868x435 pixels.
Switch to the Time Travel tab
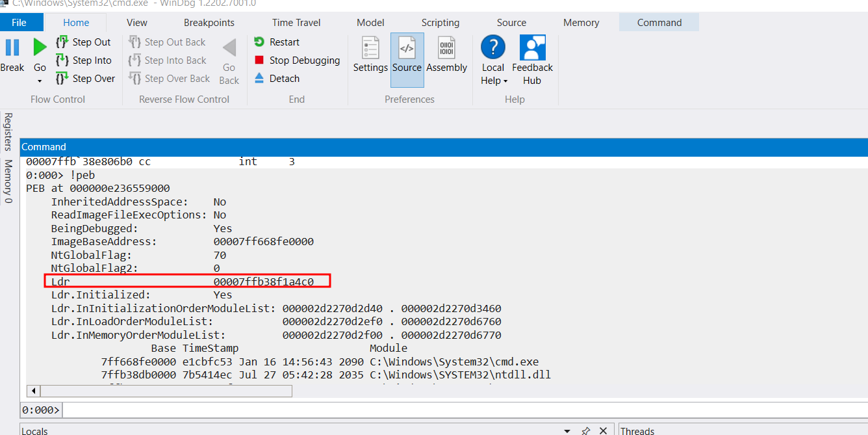[x=296, y=23]
